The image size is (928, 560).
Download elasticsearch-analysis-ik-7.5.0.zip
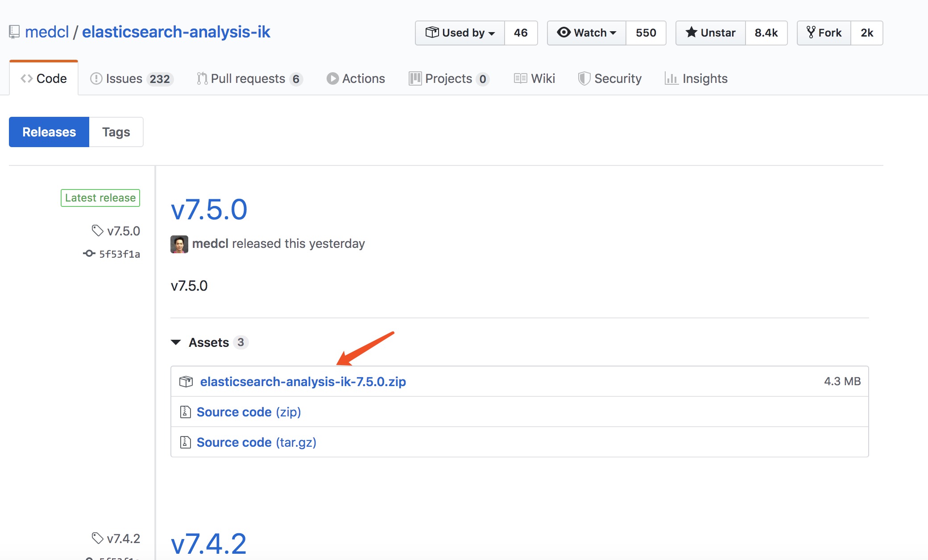point(303,382)
